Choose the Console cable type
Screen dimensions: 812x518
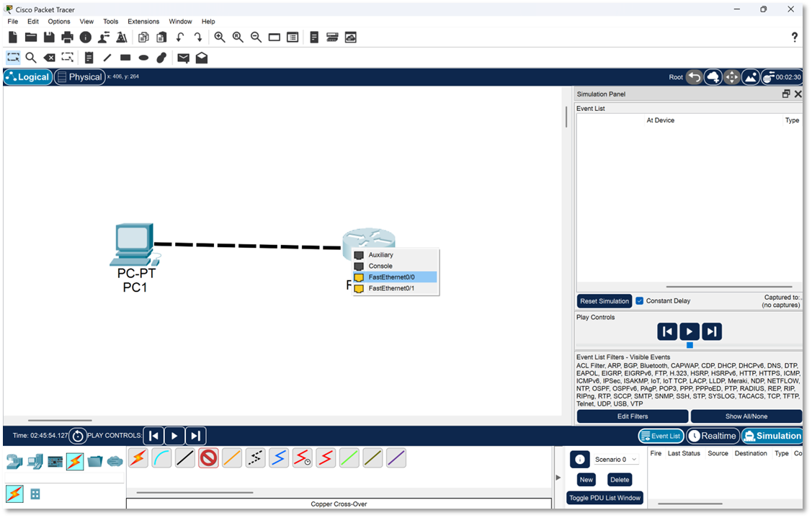[x=161, y=458]
